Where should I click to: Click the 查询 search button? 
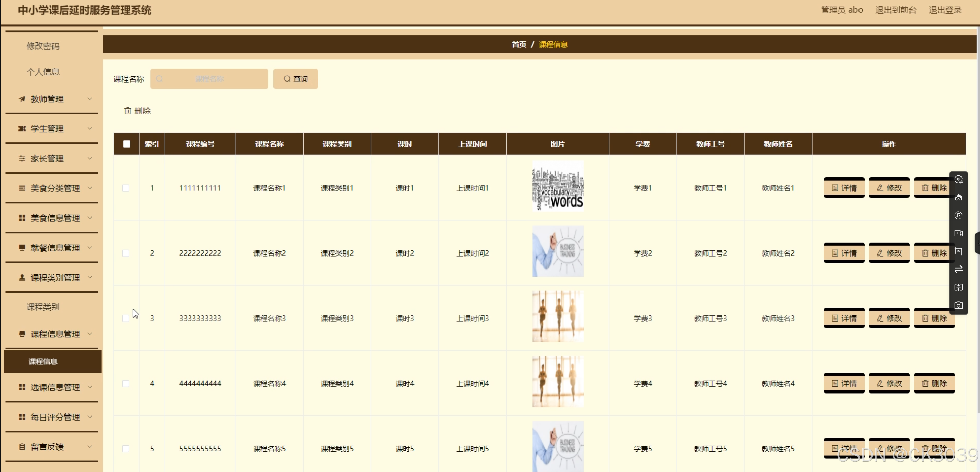point(295,79)
